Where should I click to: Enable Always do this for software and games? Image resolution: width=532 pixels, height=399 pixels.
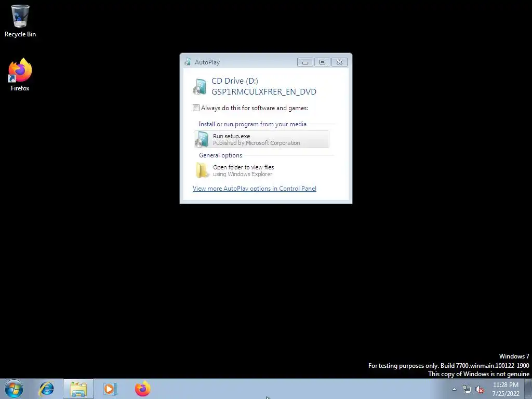click(x=196, y=108)
